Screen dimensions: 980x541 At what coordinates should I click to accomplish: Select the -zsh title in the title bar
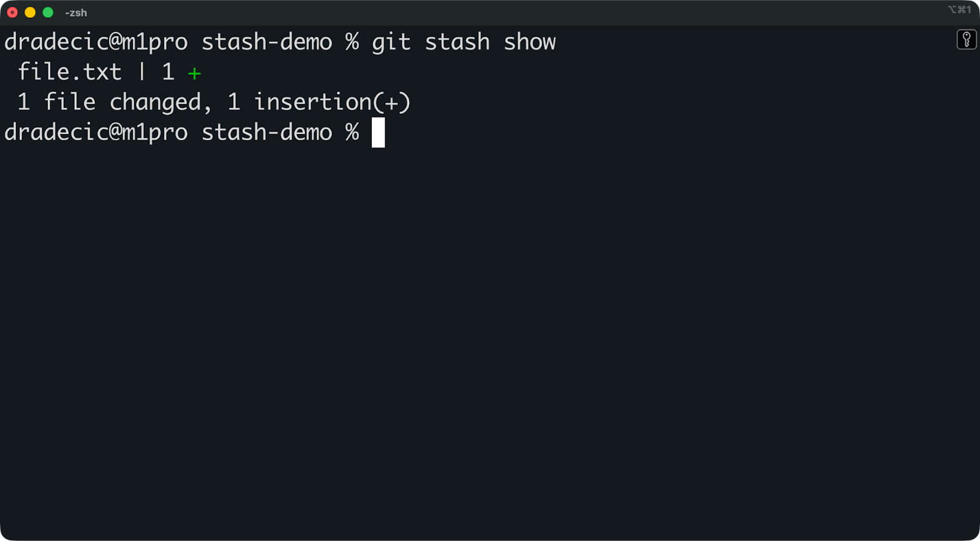coord(75,12)
